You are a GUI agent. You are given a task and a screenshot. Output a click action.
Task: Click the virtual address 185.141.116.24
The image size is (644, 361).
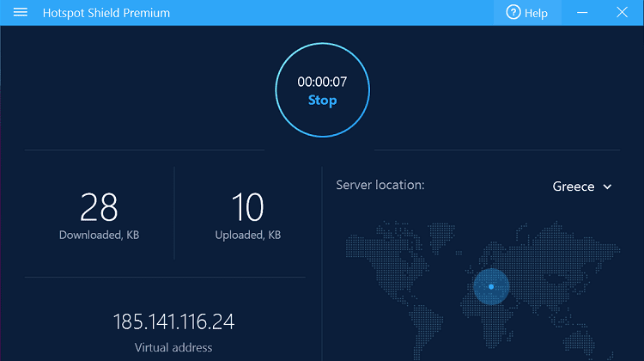pos(173,322)
